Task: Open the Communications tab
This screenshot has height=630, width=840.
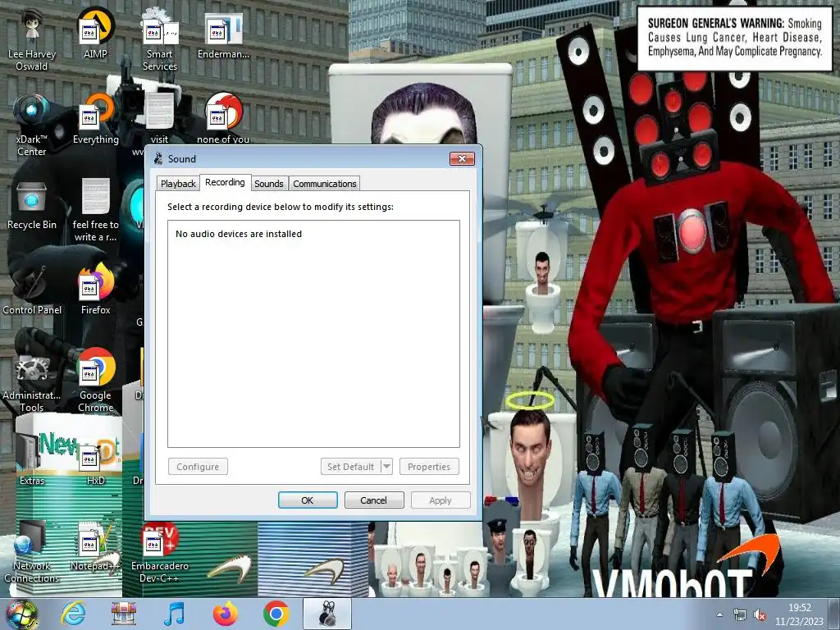Action: 325,184
